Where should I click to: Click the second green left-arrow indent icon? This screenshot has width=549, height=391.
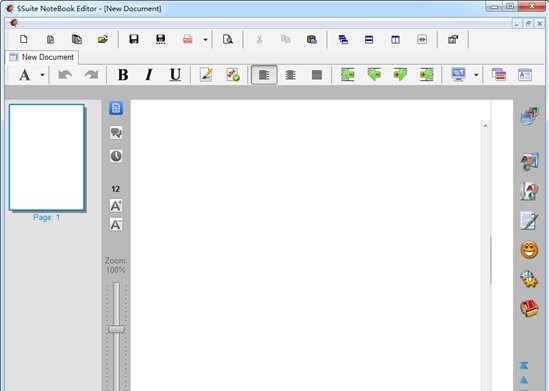(374, 75)
